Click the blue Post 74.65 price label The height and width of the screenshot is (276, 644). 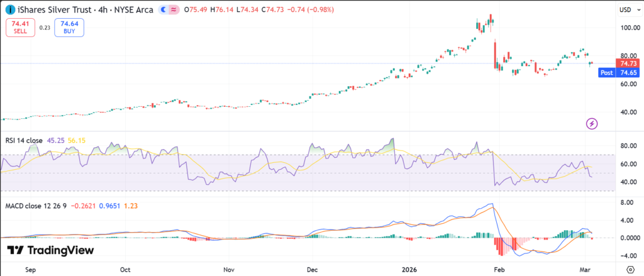[619, 72]
